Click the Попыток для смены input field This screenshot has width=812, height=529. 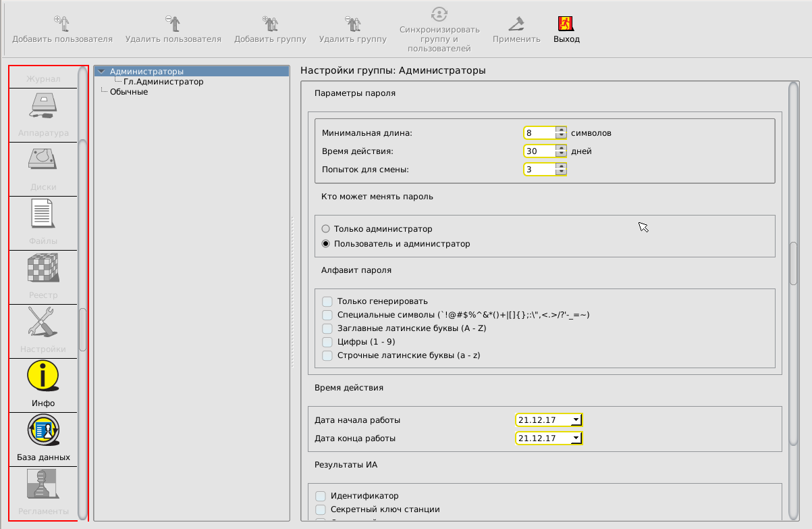pos(539,169)
